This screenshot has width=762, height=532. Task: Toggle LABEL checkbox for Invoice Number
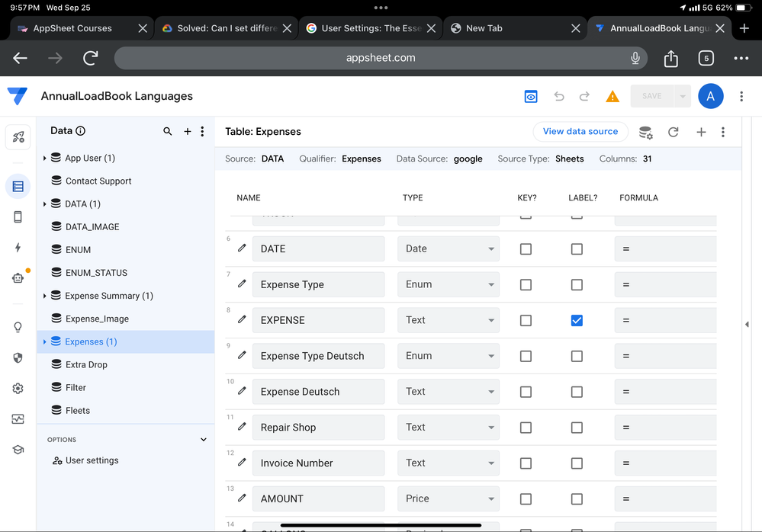click(577, 463)
